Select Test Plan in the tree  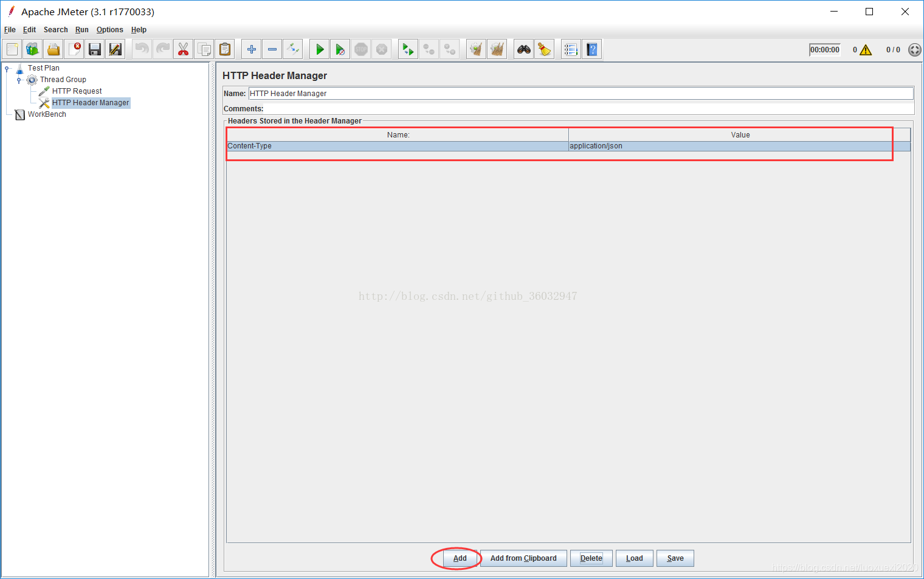[x=44, y=68]
